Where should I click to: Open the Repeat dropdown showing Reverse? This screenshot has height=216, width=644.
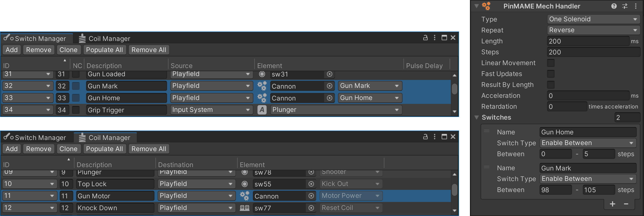pyautogui.click(x=593, y=30)
